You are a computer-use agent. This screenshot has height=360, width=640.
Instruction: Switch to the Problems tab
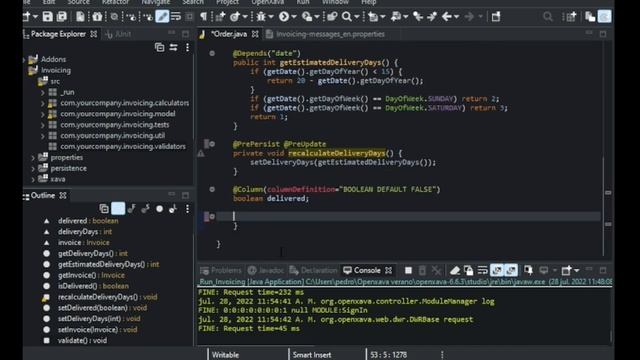pos(221,270)
